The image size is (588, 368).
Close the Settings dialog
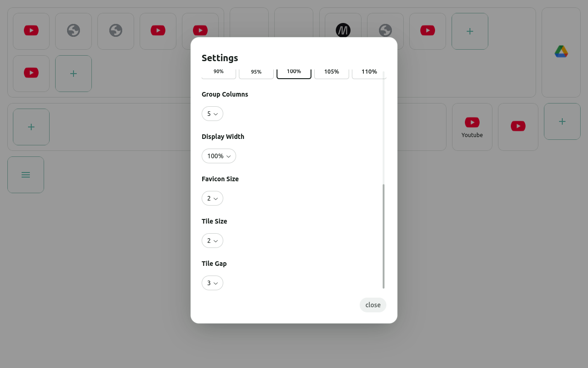pyautogui.click(x=373, y=305)
